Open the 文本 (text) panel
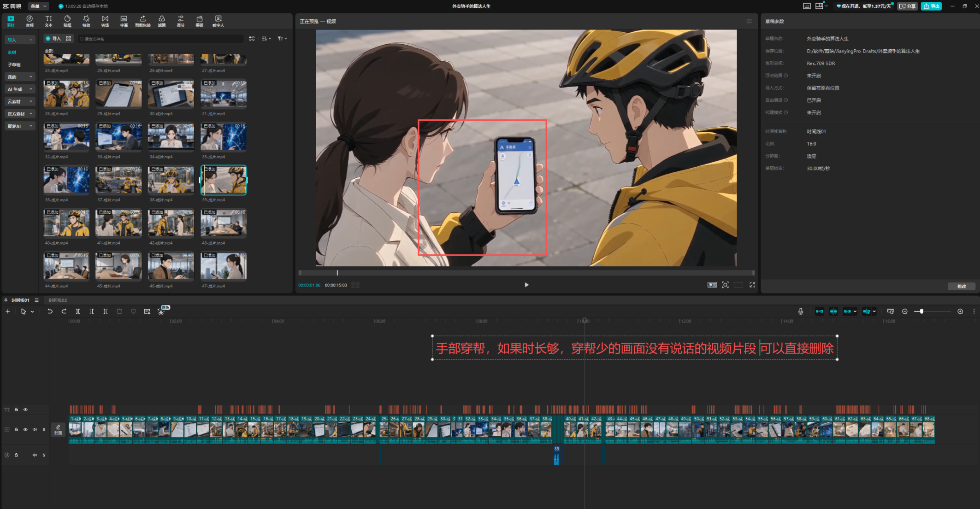This screenshot has height=509, width=980. [x=48, y=21]
